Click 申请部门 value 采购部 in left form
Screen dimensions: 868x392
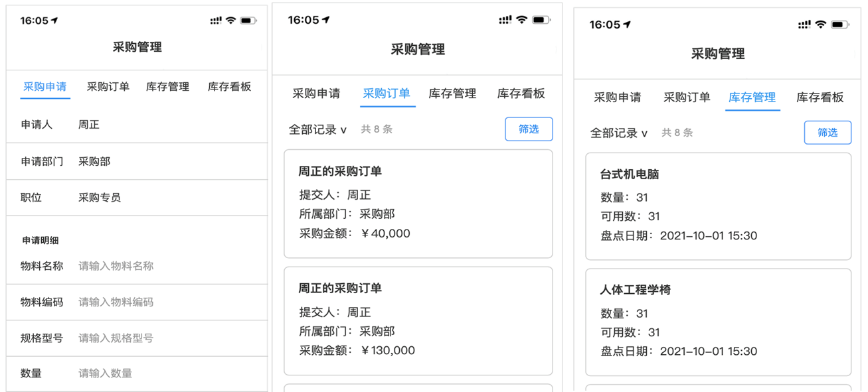click(x=94, y=161)
